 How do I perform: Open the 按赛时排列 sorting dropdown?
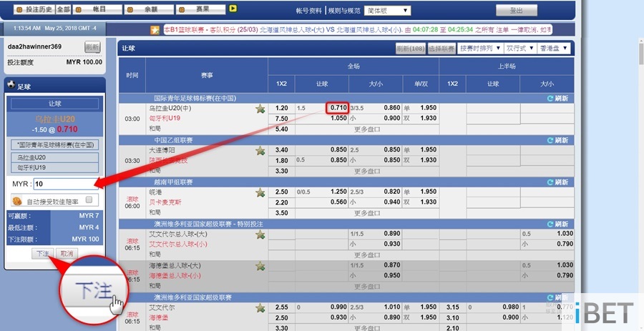(x=480, y=49)
